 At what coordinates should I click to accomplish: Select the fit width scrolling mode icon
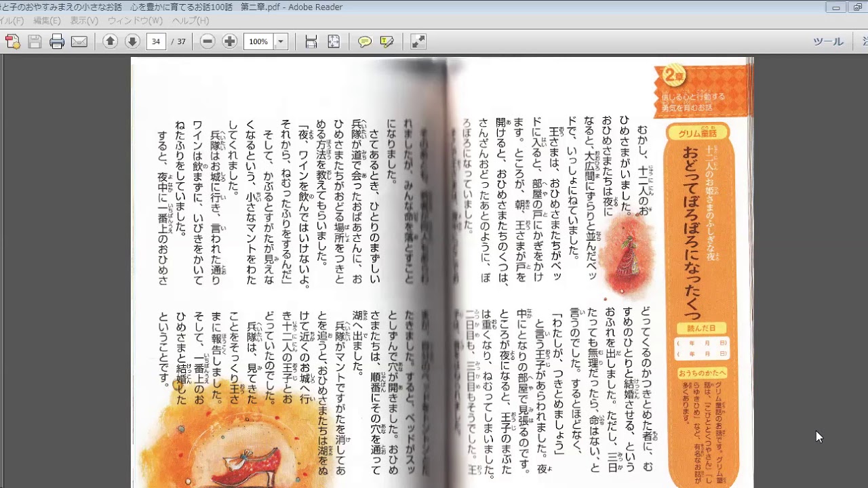coord(311,42)
